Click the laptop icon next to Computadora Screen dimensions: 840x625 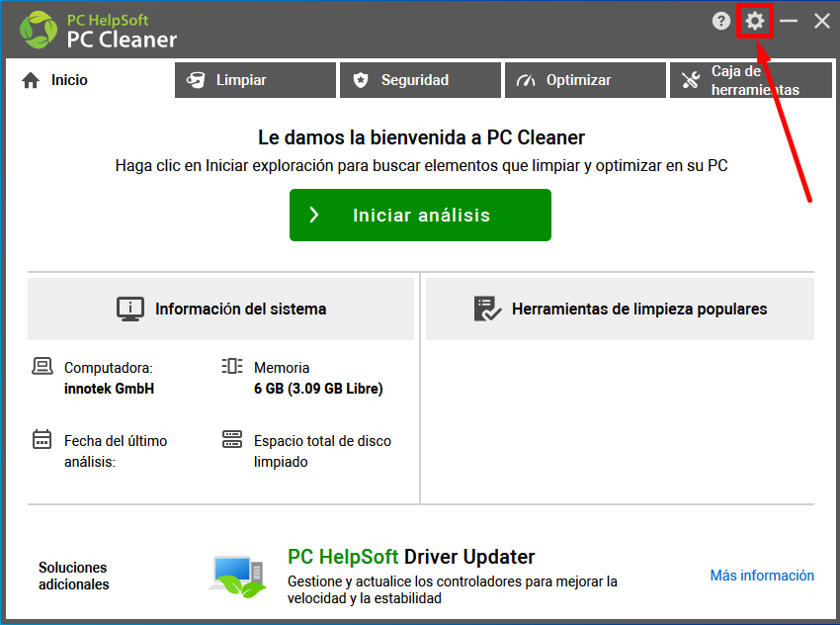(x=42, y=366)
